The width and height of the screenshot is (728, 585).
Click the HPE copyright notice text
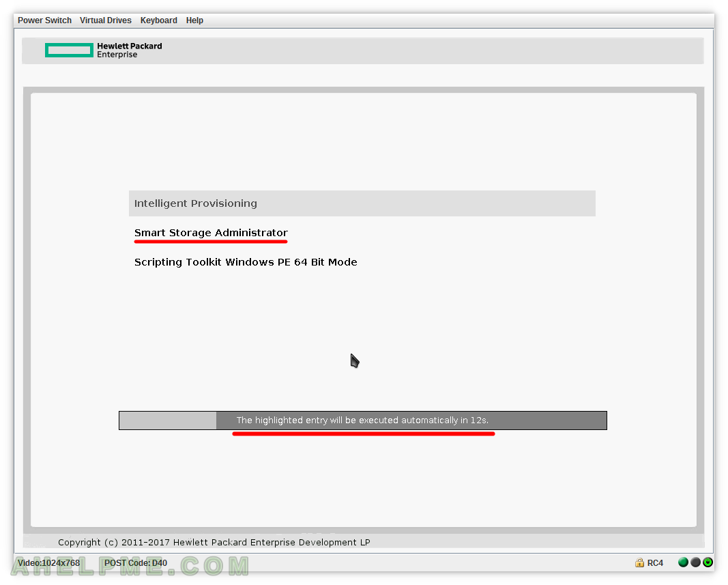click(214, 542)
